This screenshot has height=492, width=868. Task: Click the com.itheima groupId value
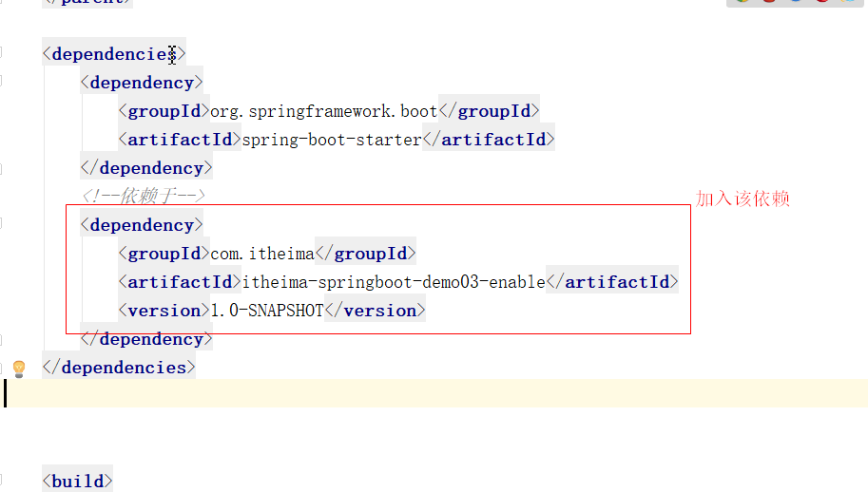(261, 254)
